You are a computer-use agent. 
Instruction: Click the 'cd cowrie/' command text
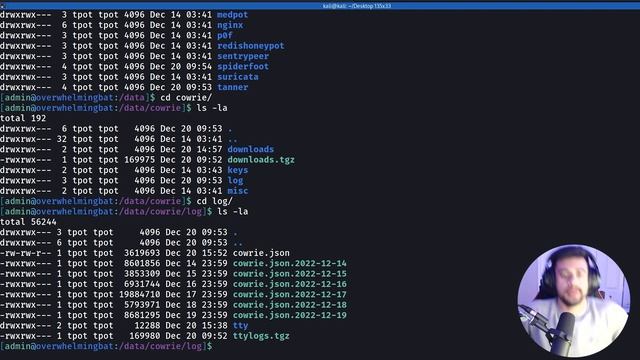(186, 98)
